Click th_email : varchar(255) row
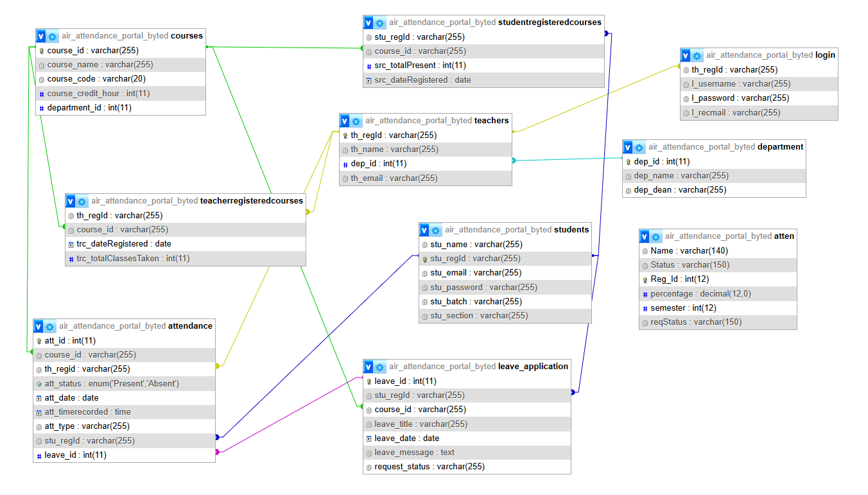868x495 pixels. tap(426, 178)
